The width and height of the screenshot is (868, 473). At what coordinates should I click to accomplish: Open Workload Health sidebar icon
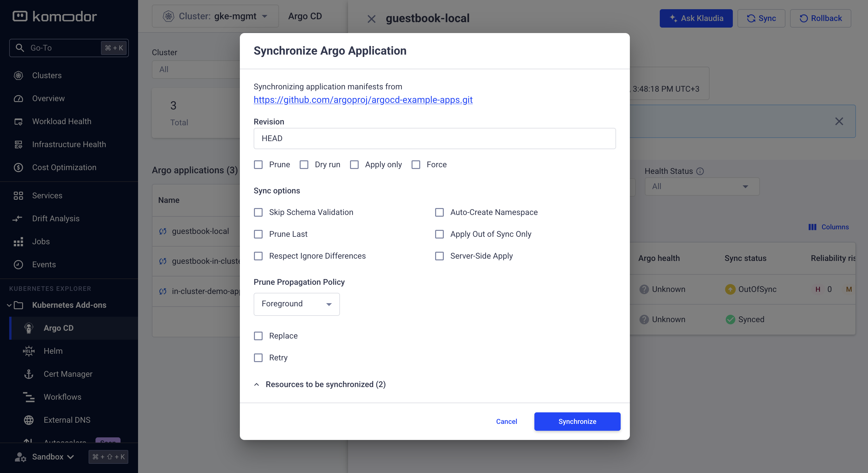point(18,122)
